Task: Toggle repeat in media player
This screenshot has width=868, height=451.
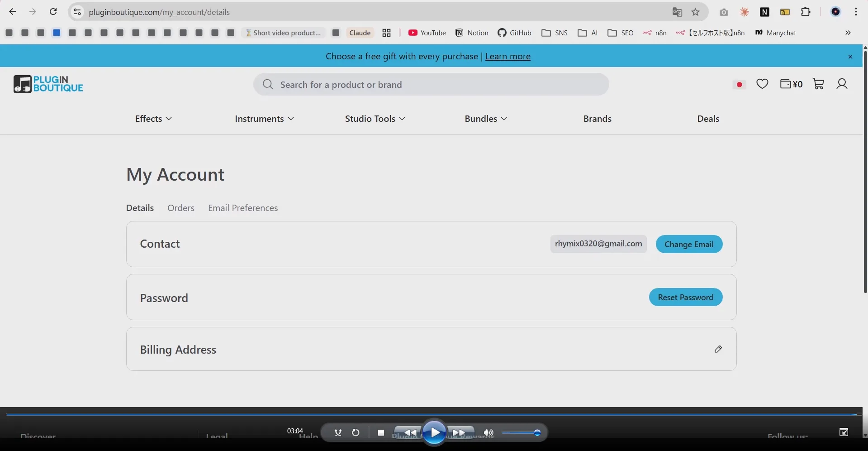Action: (x=356, y=433)
